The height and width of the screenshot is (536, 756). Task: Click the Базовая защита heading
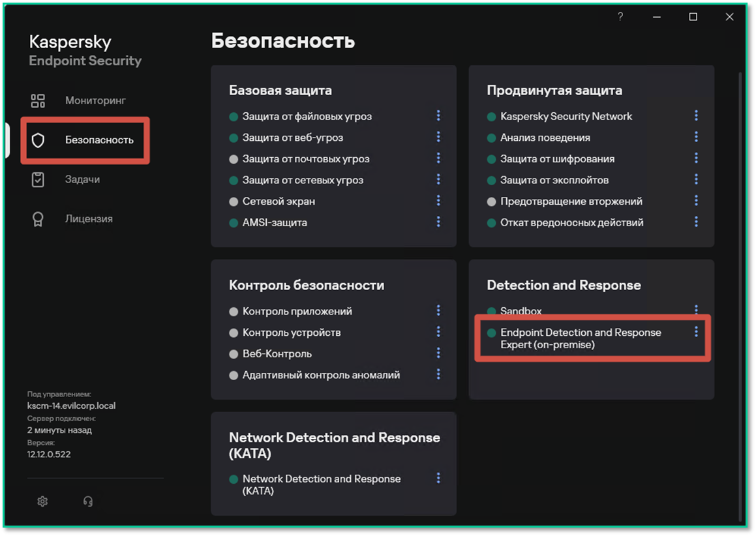[x=280, y=90]
